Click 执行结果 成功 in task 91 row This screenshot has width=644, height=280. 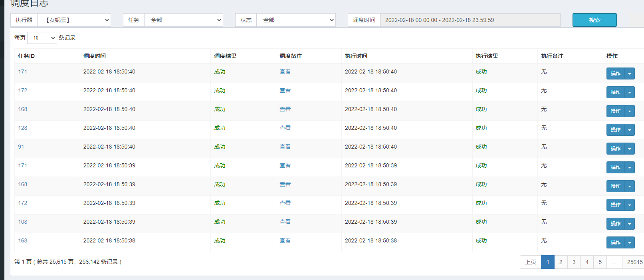[481, 147]
